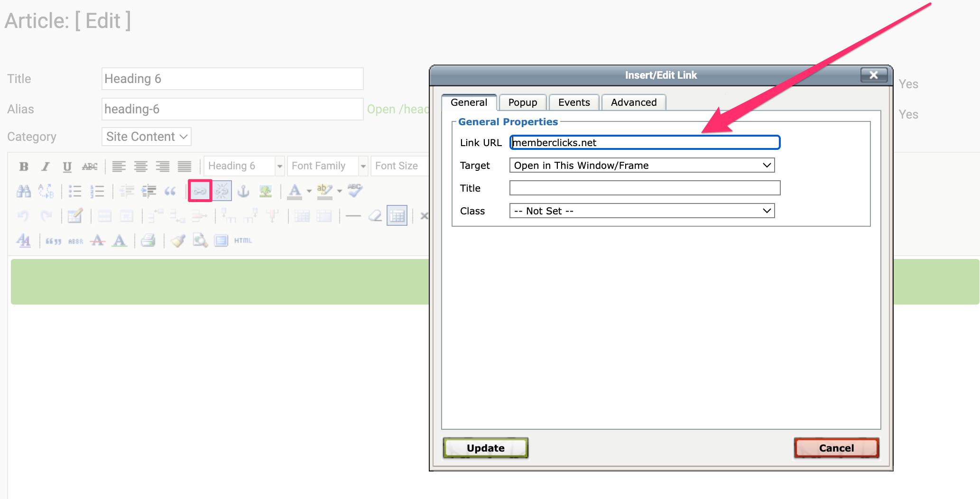Expand highlight color picker arrow
980x499 pixels.
click(340, 191)
